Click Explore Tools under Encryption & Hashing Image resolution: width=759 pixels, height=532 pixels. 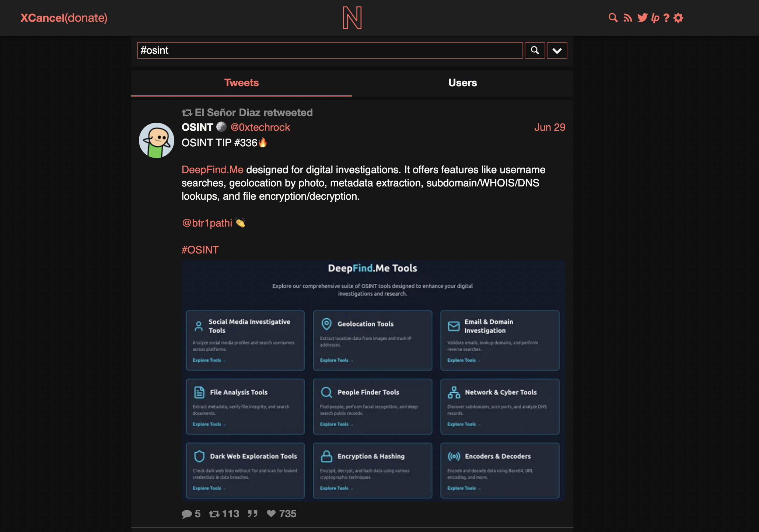pyautogui.click(x=336, y=488)
